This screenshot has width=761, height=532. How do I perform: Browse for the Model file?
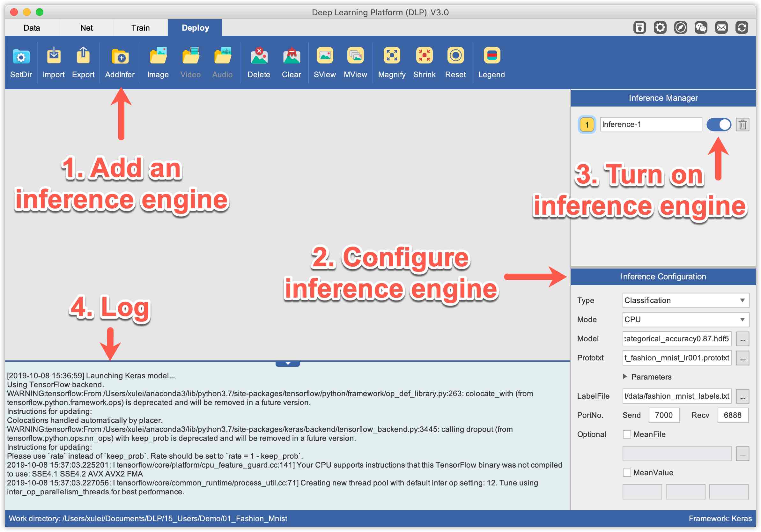743,339
